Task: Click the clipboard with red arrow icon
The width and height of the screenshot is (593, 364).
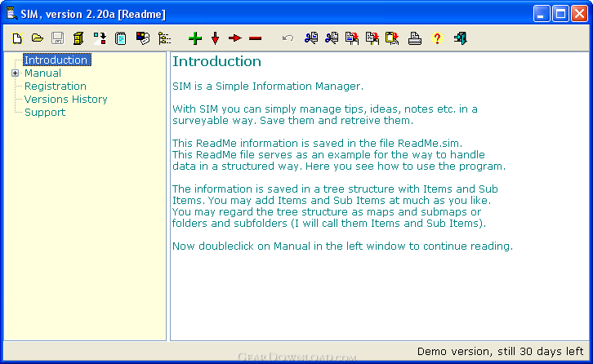Action: [x=392, y=38]
